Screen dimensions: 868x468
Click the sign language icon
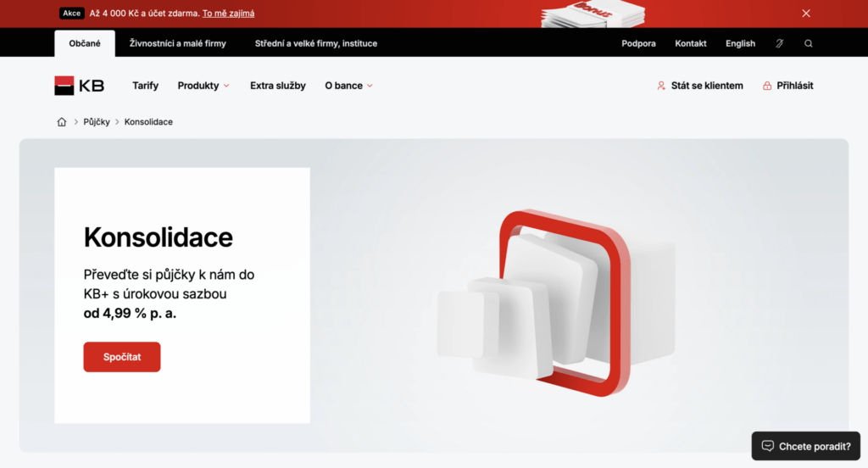[x=780, y=44]
